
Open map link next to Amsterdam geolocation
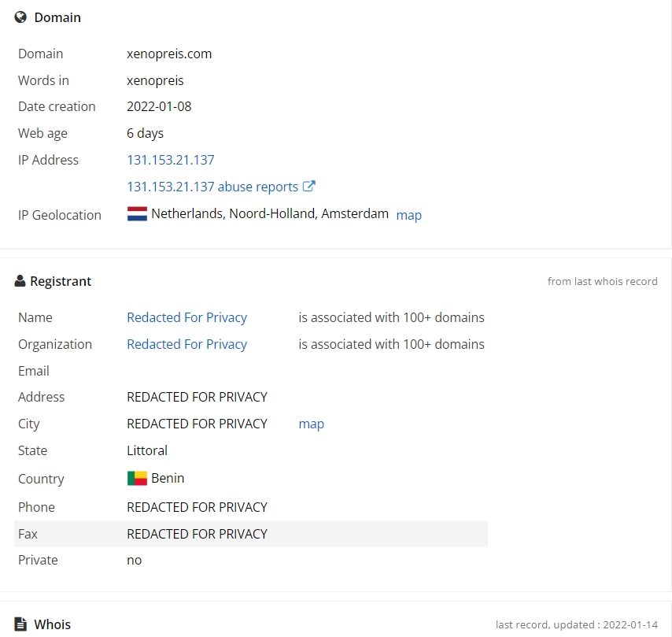point(409,215)
